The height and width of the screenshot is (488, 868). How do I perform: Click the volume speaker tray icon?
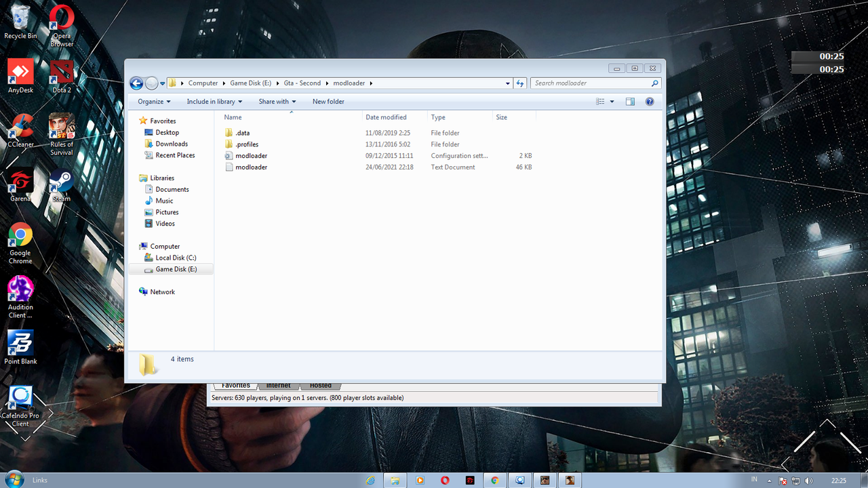[x=808, y=481]
